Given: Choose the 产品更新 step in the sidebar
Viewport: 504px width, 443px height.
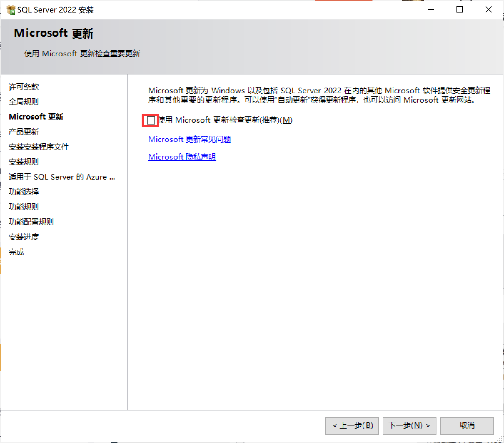Looking at the screenshot, I should [24, 132].
